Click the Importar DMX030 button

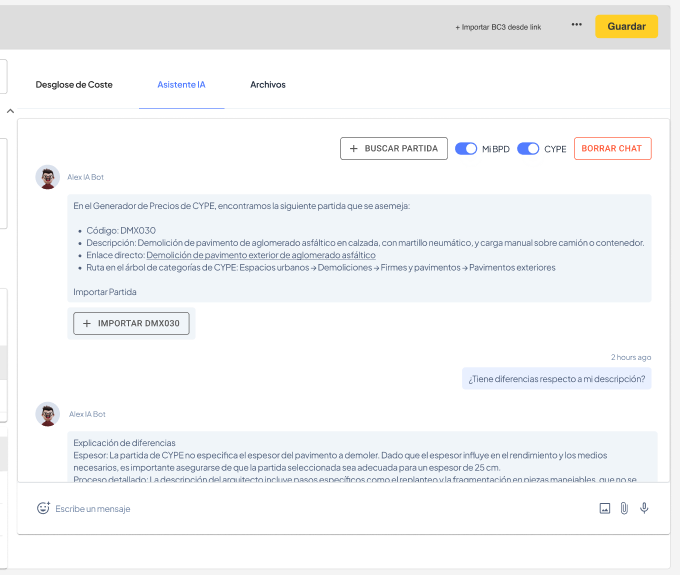point(131,324)
